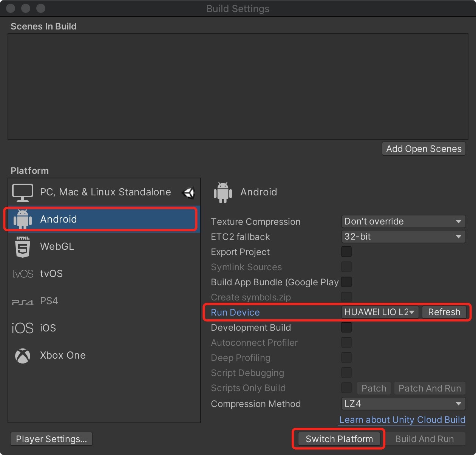Click the Compression Method label

pyautogui.click(x=256, y=404)
